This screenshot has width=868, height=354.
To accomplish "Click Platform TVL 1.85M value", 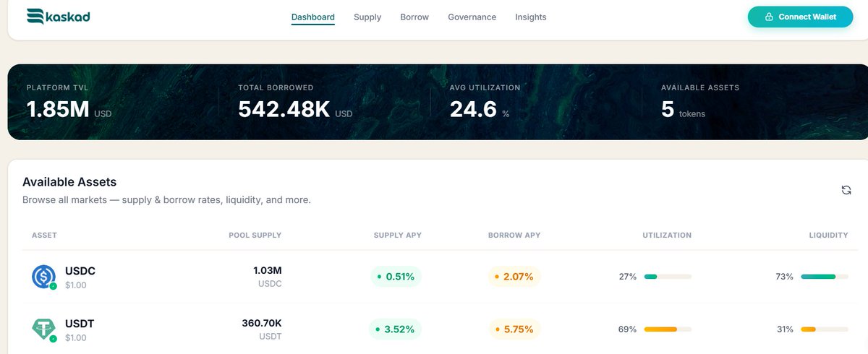I will click(58, 109).
